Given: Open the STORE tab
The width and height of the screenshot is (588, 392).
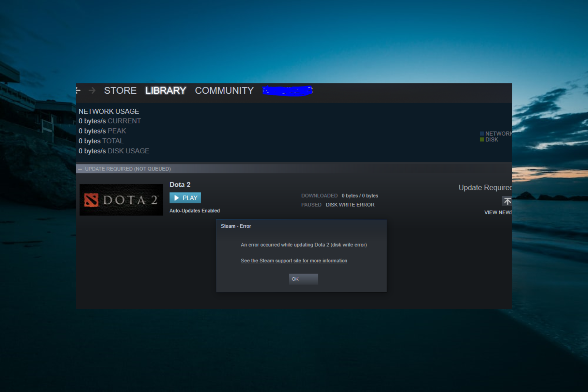Looking at the screenshot, I should click(x=120, y=90).
